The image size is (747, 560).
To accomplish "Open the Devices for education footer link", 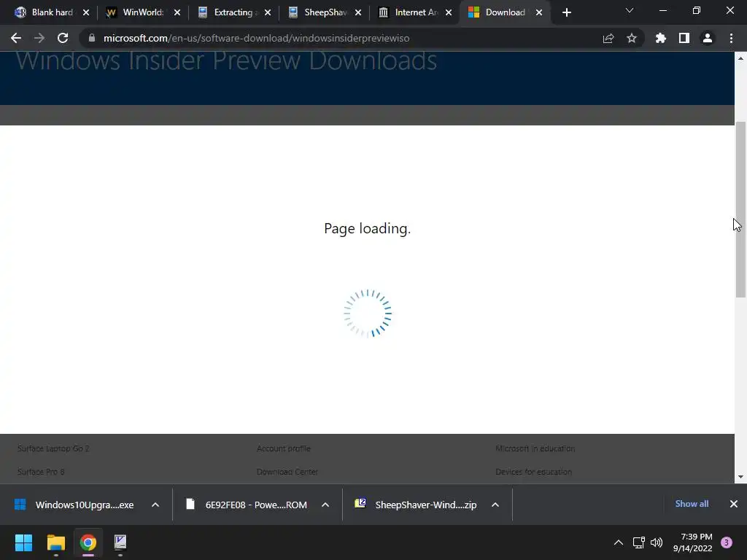I will pos(533,472).
